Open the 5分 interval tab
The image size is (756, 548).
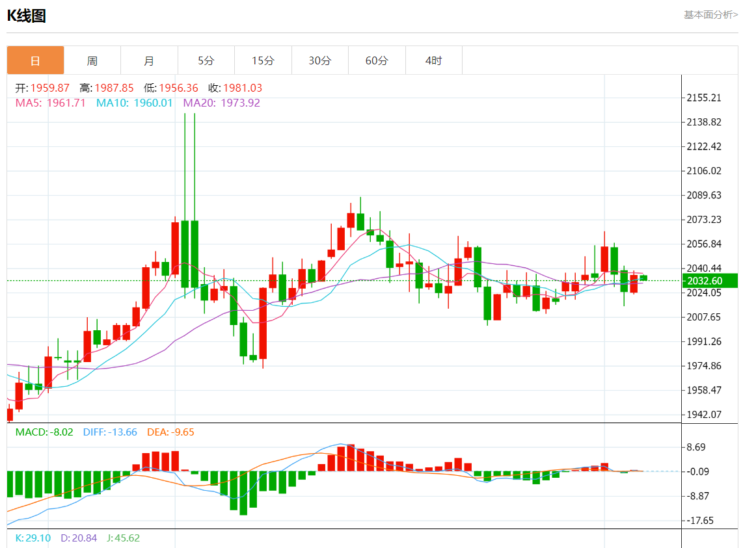(206, 60)
